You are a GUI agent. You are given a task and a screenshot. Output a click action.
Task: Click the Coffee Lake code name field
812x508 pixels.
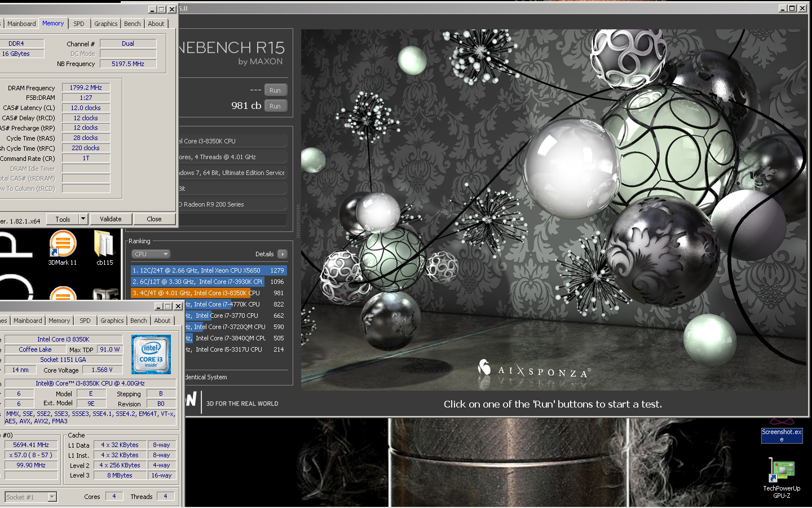point(35,349)
